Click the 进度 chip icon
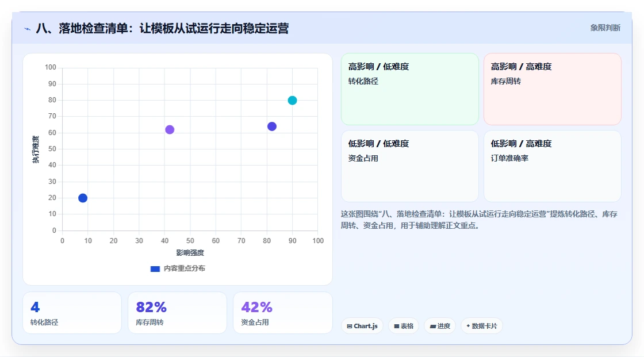Screen dimensions: 644x357 point(433,326)
